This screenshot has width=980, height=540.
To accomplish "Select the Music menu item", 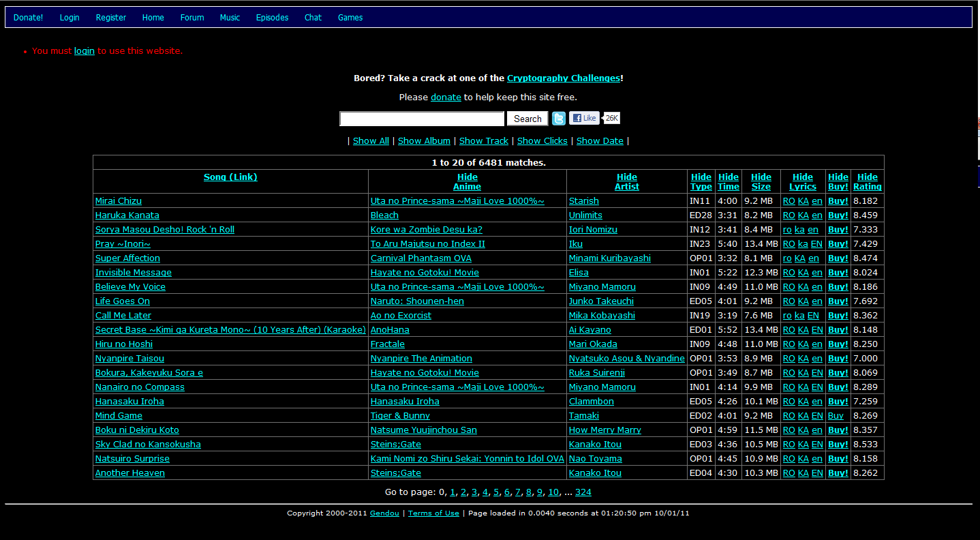I will coord(230,18).
